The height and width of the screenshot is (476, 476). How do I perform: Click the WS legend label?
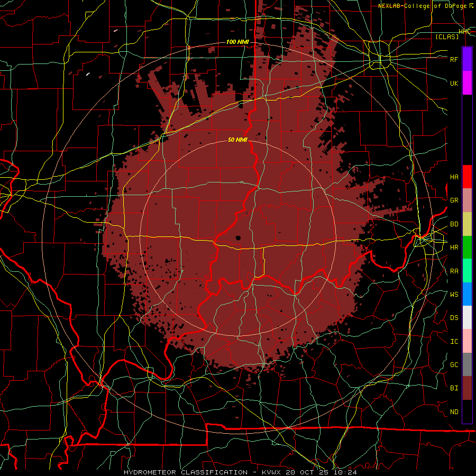point(454,295)
